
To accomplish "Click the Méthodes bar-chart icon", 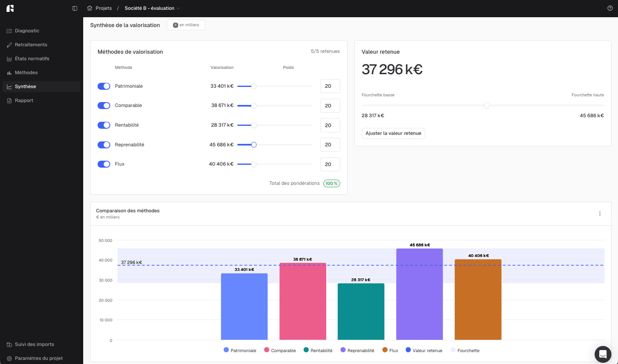I will click(9, 73).
